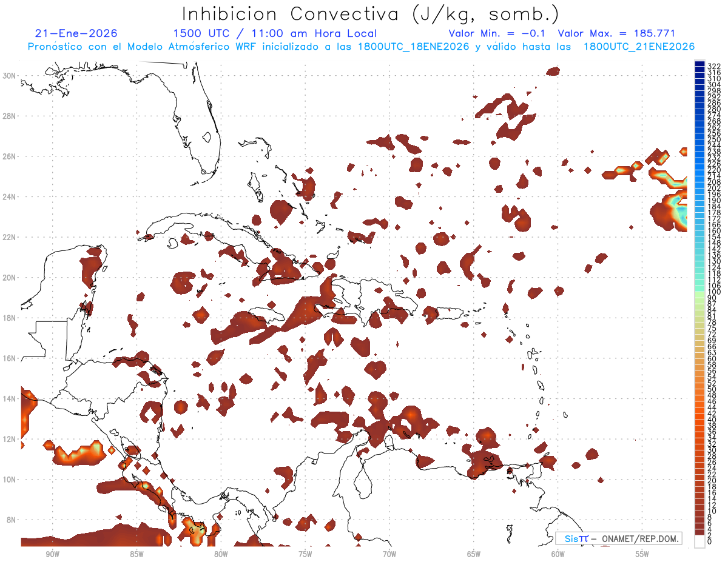This screenshot has width=728, height=562.
Task: Click the 'Valor Max. = 185.771' readout
Action: (x=616, y=33)
